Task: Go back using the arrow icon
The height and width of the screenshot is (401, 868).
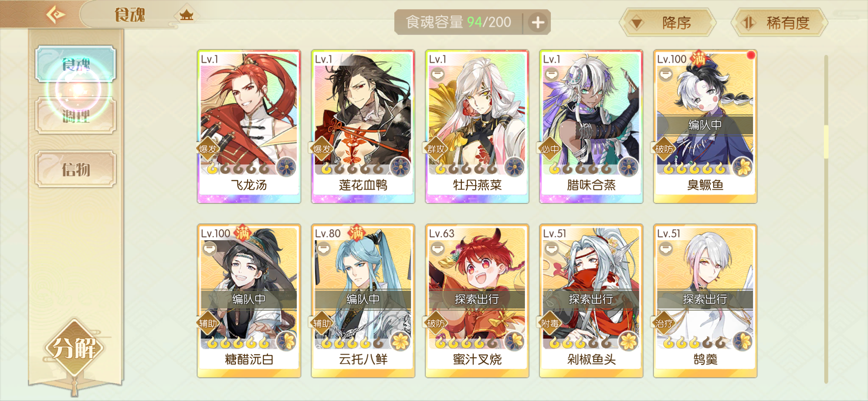Action: tap(55, 15)
